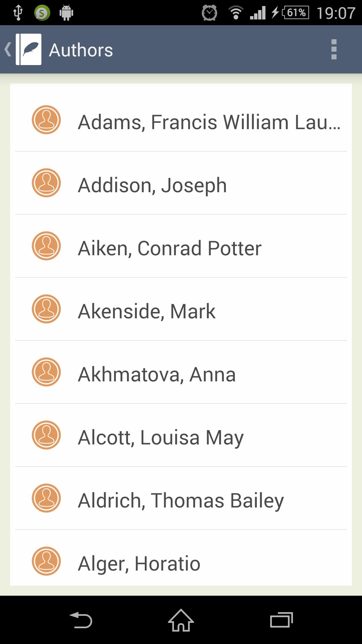Tap the Alger, Horatio name
362x644 pixels.
(x=139, y=563)
